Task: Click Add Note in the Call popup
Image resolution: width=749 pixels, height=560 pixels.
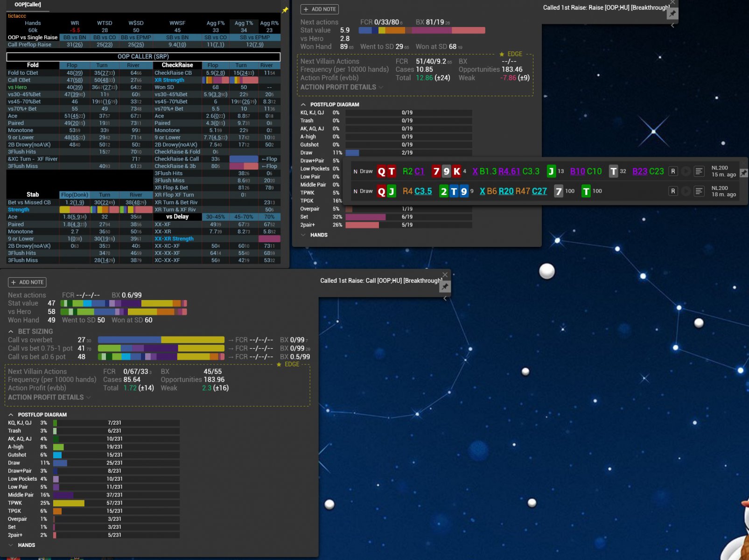Action: click(x=27, y=282)
